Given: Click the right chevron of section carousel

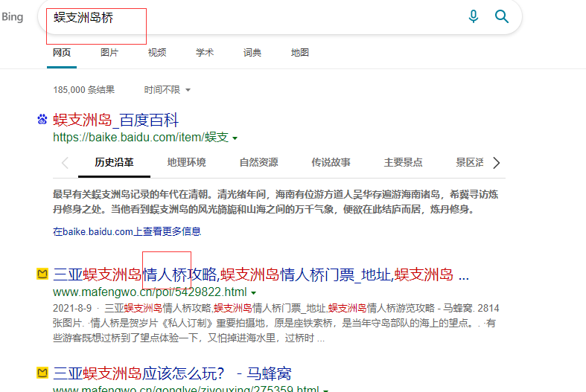Looking at the screenshot, I should tap(497, 163).
